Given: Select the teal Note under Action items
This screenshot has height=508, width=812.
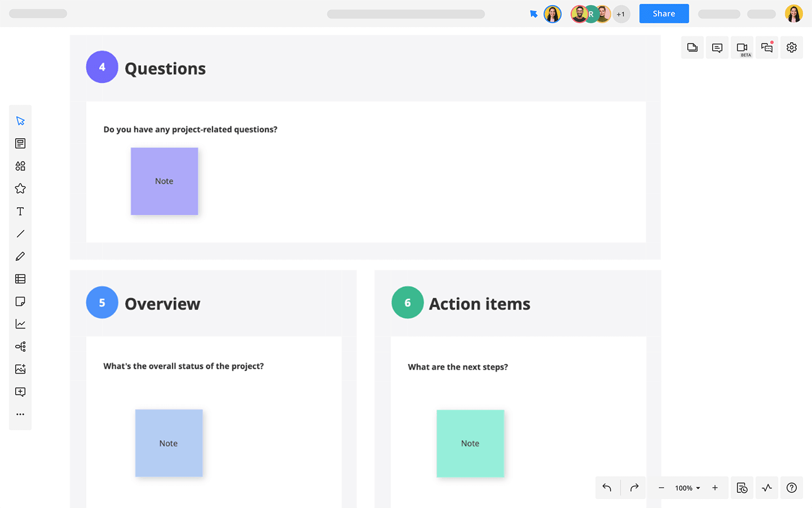Looking at the screenshot, I should pyautogui.click(x=470, y=444).
